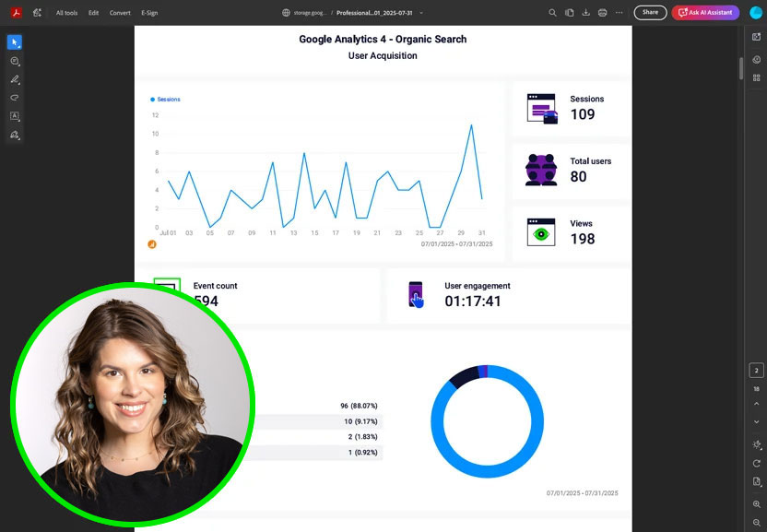Click the Views eye icon

pyautogui.click(x=541, y=232)
